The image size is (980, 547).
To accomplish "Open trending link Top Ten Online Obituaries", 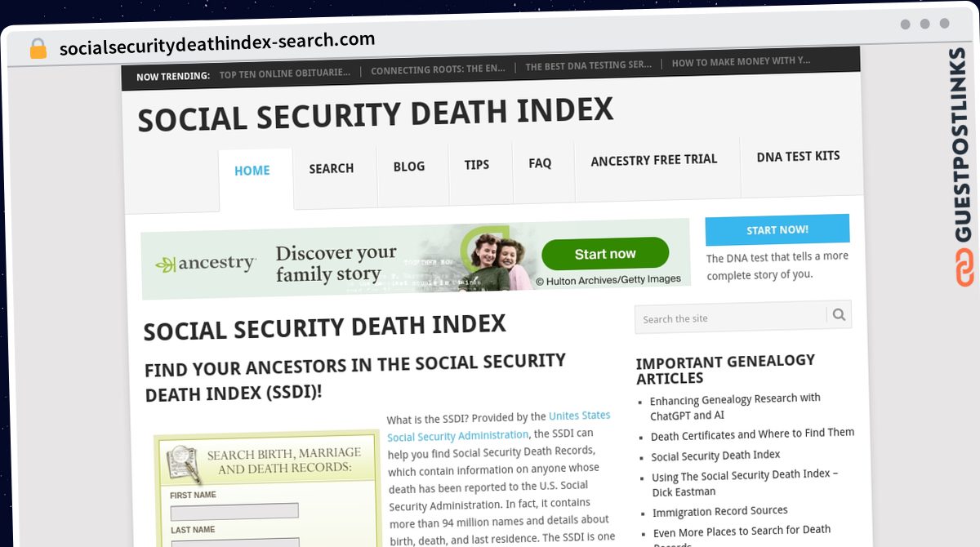I will [285, 73].
